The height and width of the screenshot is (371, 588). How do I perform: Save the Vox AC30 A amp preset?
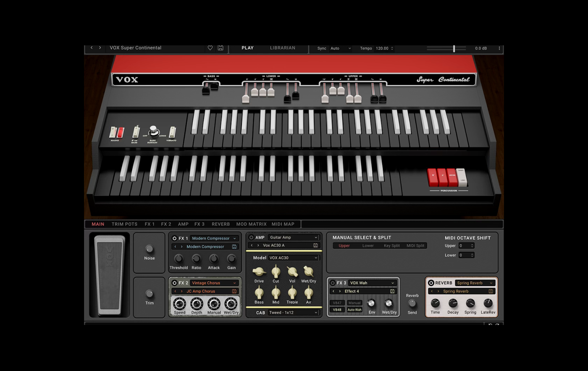315,246
